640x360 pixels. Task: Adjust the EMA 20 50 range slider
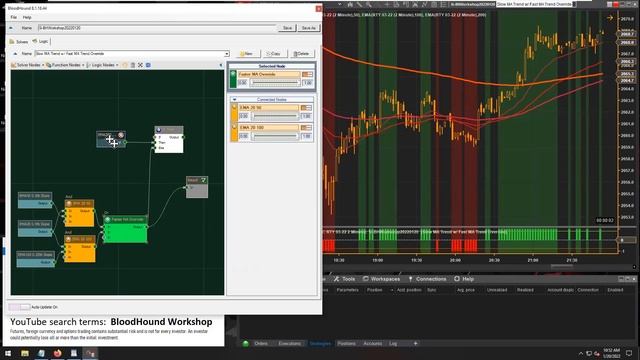[x=275, y=116]
